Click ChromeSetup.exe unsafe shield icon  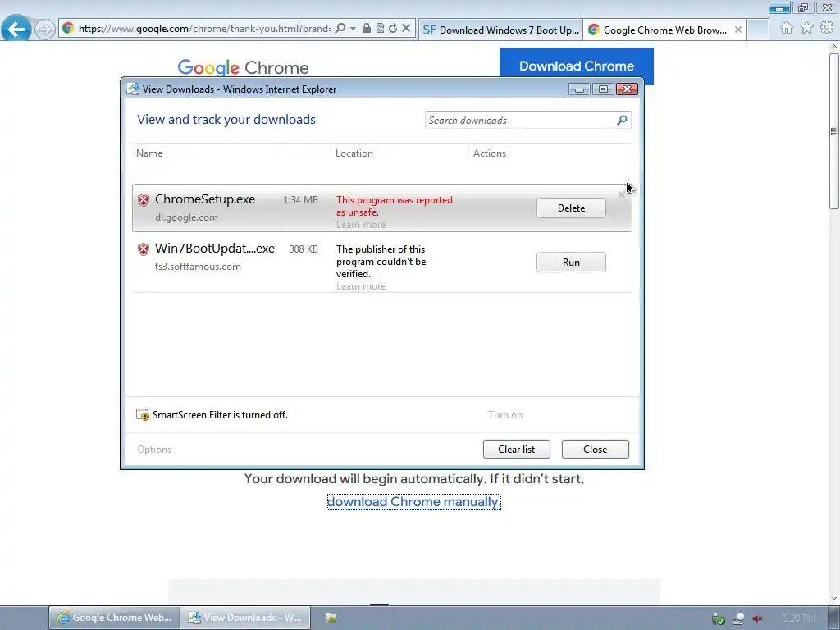click(143, 200)
